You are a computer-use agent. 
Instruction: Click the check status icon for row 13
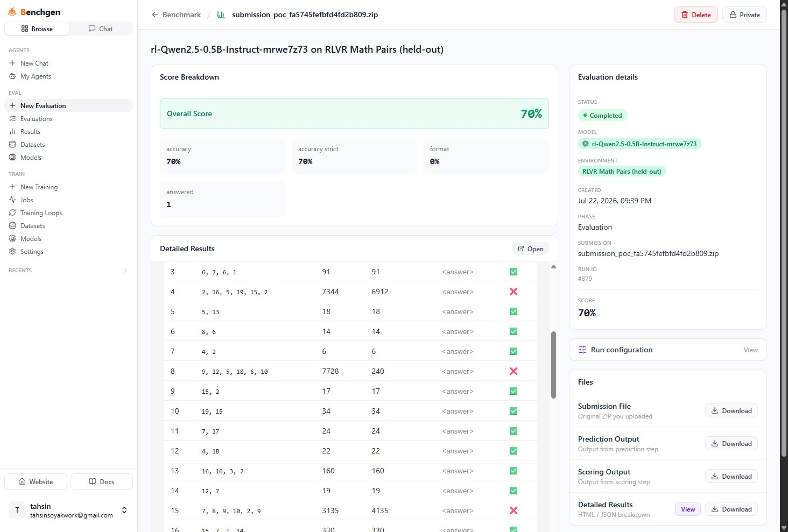pos(513,471)
